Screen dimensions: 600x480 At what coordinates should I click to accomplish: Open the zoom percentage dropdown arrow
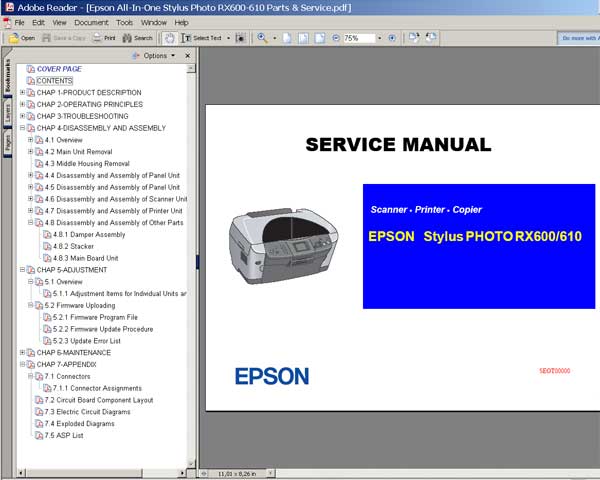[x=380, y=38]
